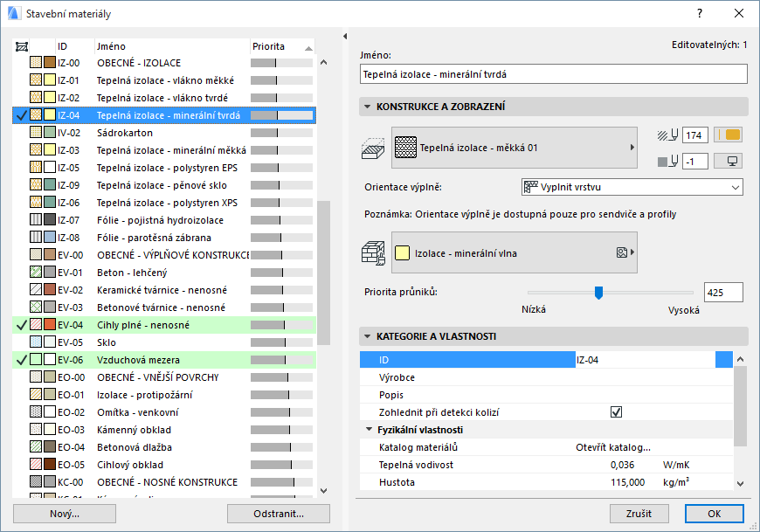Open help with the question mark button
Screen dimensions: 760x532
[x=700, y=14]
